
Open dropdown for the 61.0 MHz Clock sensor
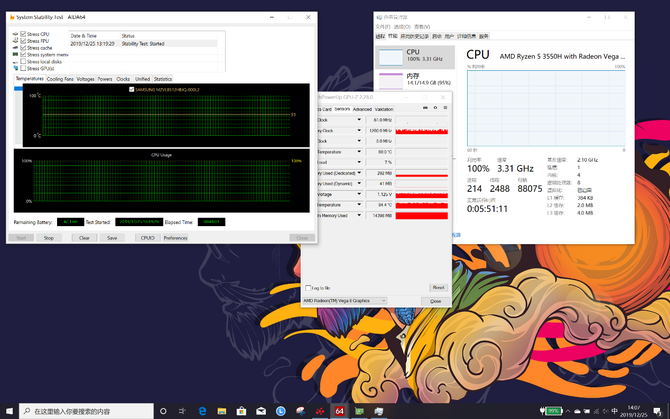click(359, 120)
